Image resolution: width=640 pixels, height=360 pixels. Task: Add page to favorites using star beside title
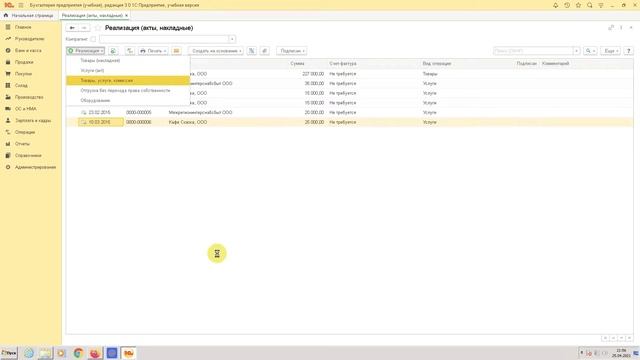(x=98, y=28)
